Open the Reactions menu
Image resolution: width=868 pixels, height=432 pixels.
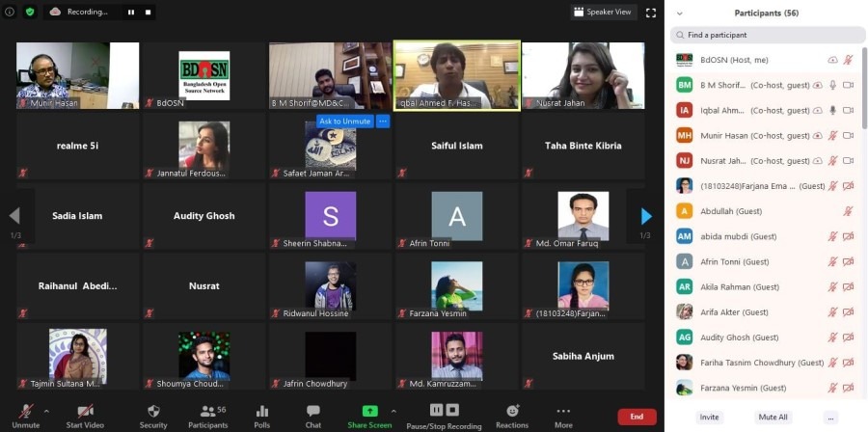click(x=512, y=415)
